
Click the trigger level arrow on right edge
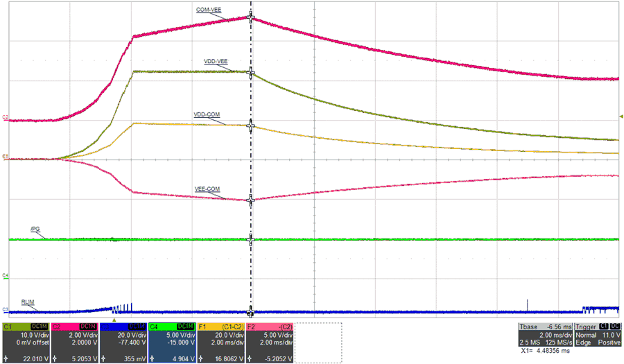[x=621, y=116]
